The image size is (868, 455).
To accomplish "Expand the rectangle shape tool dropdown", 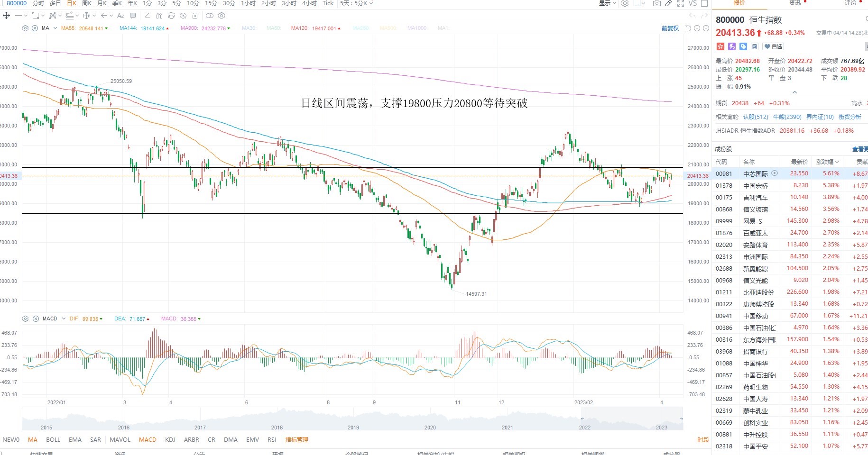I will (43, 16).
